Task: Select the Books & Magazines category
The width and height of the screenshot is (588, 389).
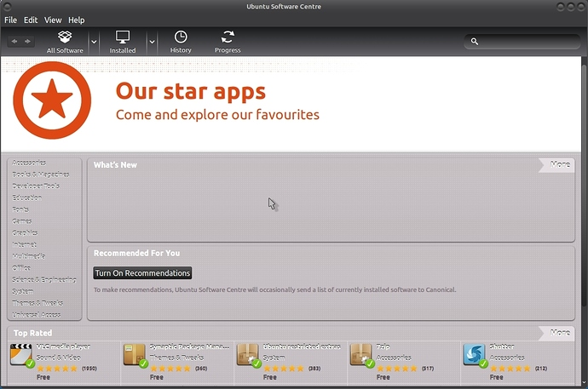Action: click(x=41, y=174)
